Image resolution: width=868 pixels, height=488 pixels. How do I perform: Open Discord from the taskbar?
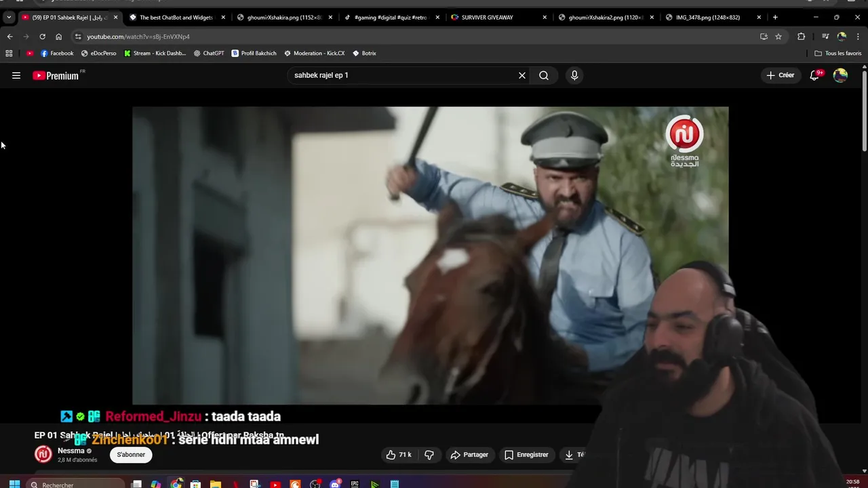pos(335,484)
